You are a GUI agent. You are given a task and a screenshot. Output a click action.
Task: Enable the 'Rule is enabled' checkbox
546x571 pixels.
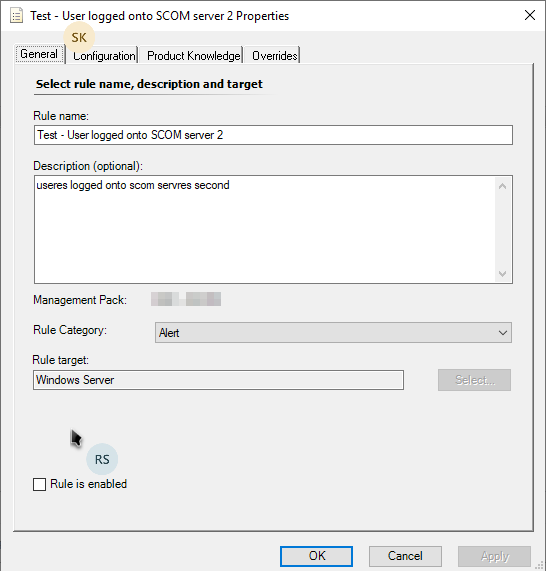pos(39,485)
